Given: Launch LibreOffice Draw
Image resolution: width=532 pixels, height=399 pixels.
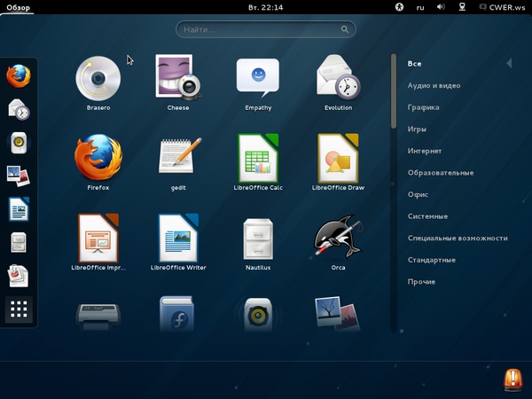Looking at the screenshot, I should coord(338,158).
